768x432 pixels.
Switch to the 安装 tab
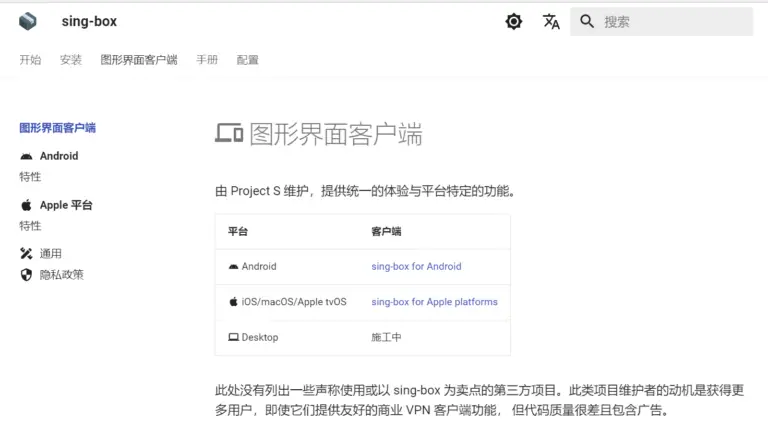click(71, 60)
